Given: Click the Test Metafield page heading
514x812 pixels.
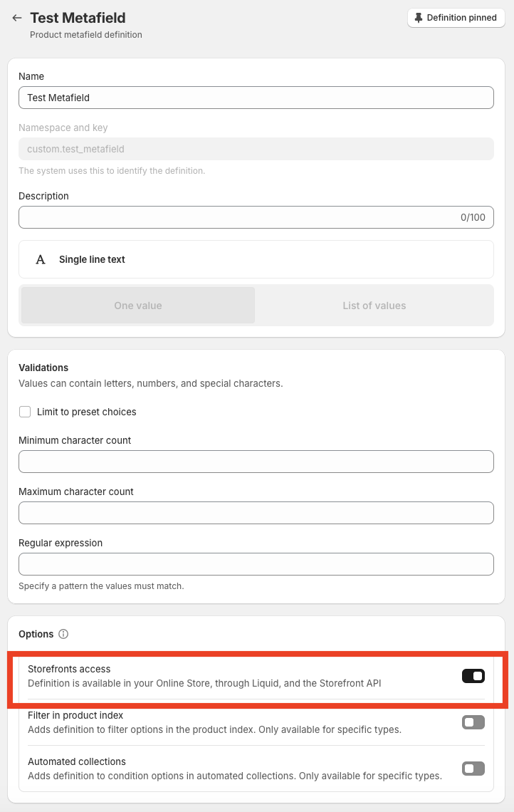Looking at the screenshot, I should pos(78,18).
